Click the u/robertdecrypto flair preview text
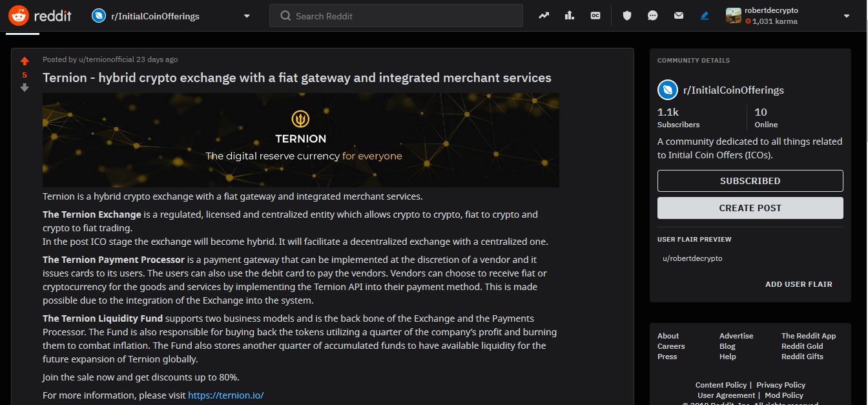This screenshot has width=868, height=405. click(692, 258)
